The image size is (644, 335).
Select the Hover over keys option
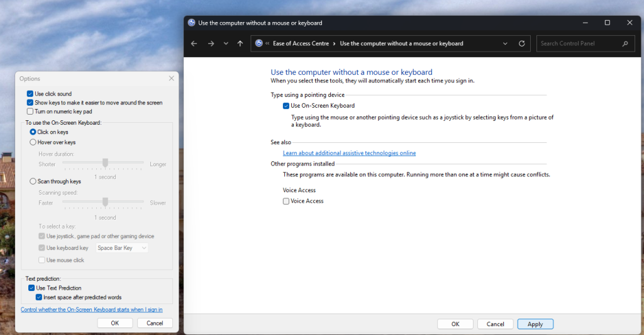point(33,142)
